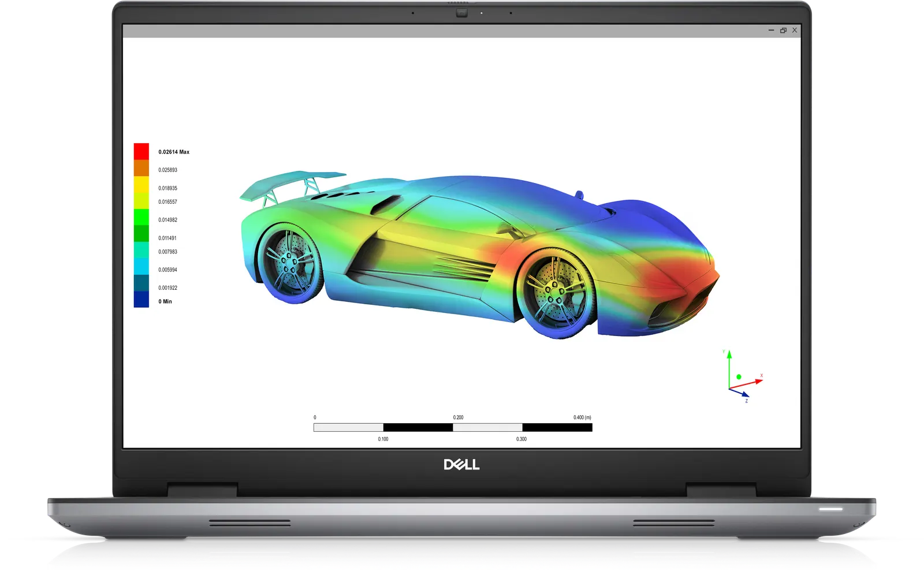
Task: Click the 0.400 (m) scale bar label
Action: click(x=582, y=417)
